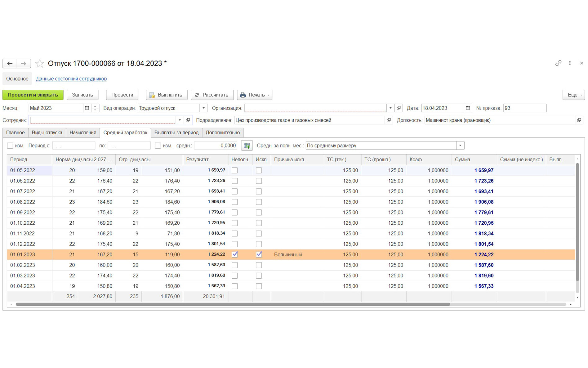Uncheck Искл. checkbox in 01.01.2023 row
Viewport: 588px width, 368px height.
pos(259,254)
